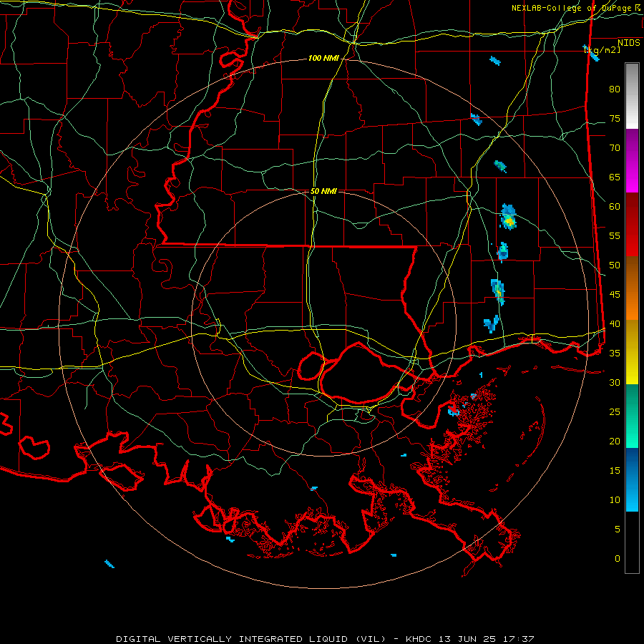The image size is (644, 644).
Task: Click the blue segment of the color bar
Action: [x=632, y=479]
